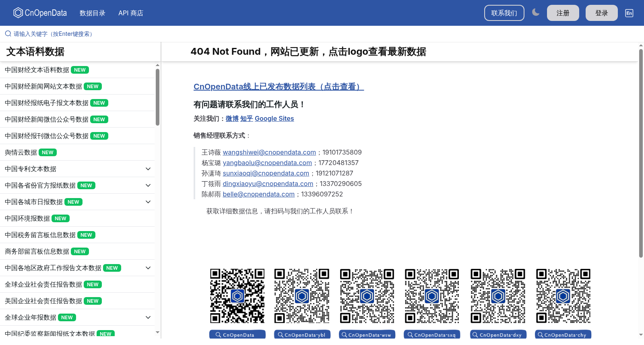Switch language with the En icon
This screenshot has width=644, height=345.
(x=629, y=13)
